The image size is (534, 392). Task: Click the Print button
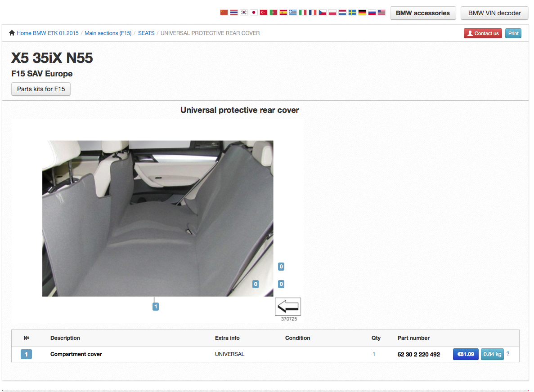coord(513,33)
